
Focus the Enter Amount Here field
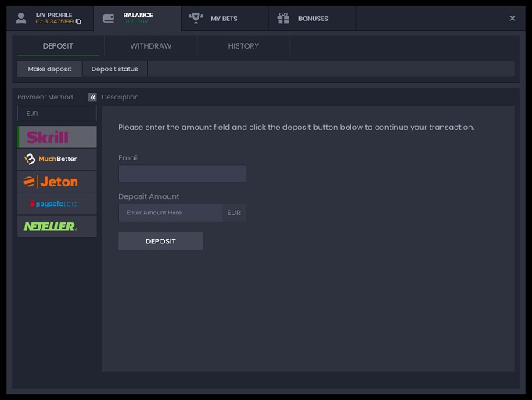(171, 213)
